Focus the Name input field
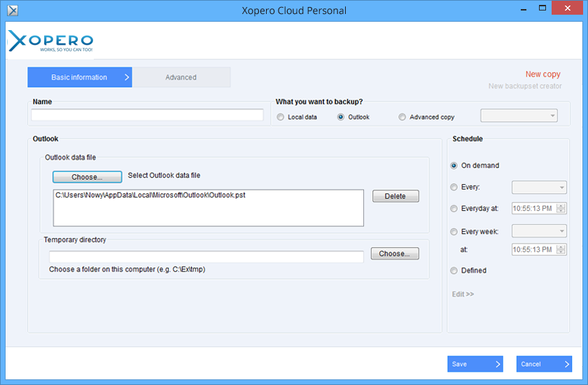Image resolution: width=588 pixels, height=385 pixels. click(x=147, y=115)
